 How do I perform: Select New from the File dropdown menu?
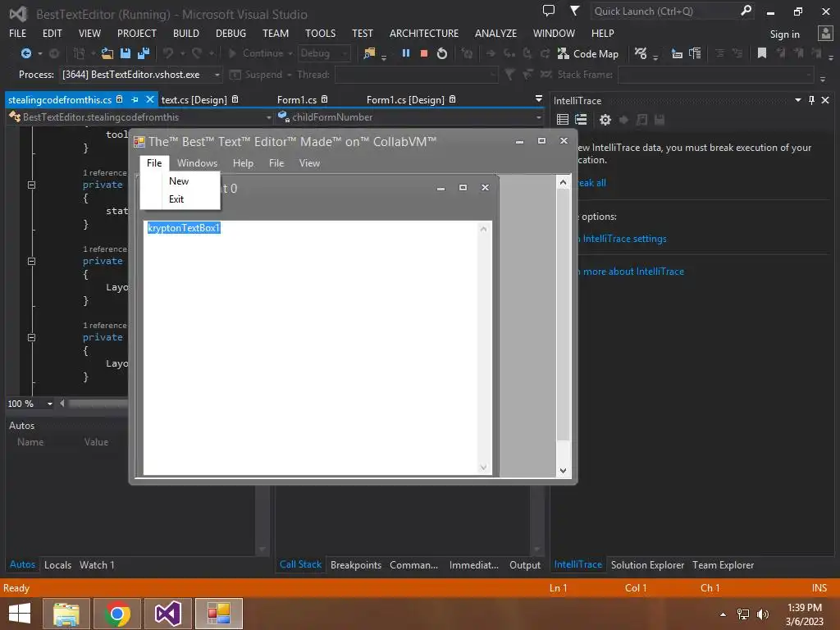coord(180,181)
